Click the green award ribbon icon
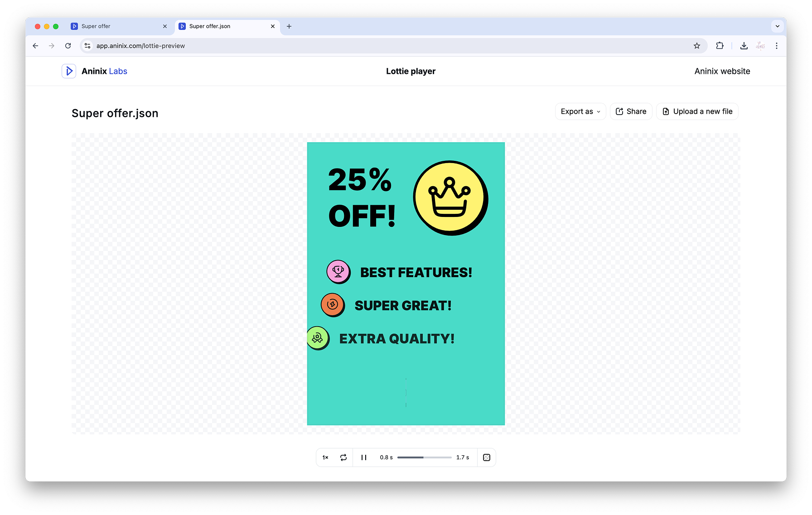Viewport: 812px width, 515px height. (x=318, y=338)
